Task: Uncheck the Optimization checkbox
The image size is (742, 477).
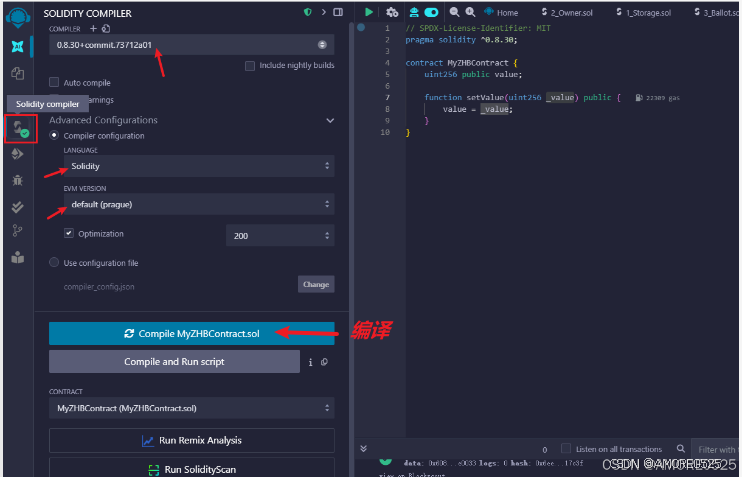Action: point(69,233)
